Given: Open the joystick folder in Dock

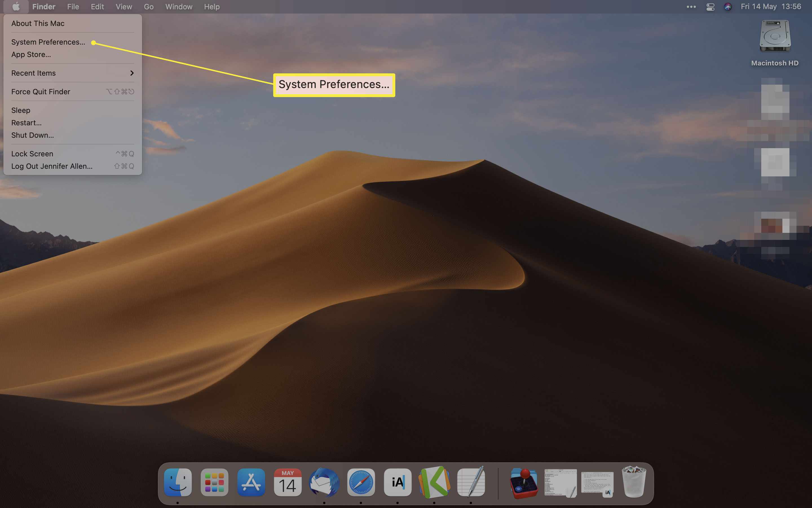Looking at the screenshot, I should click(x=524, y=483).
